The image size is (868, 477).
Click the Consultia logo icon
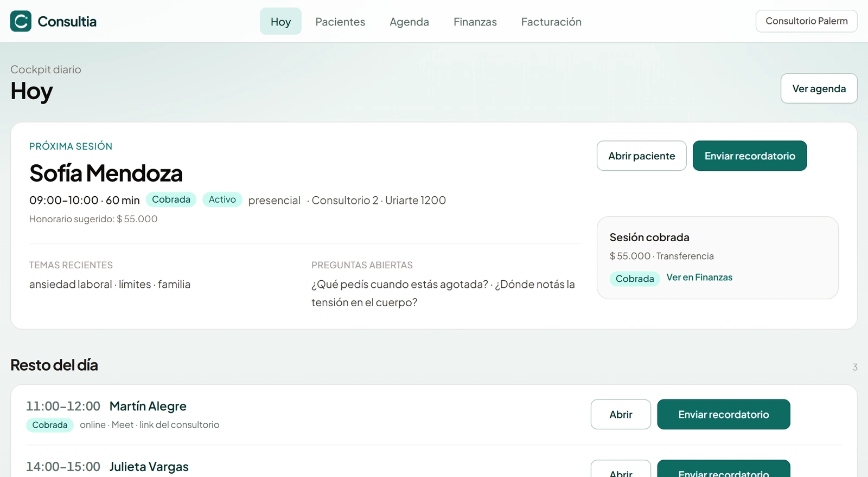click(21, 21)
